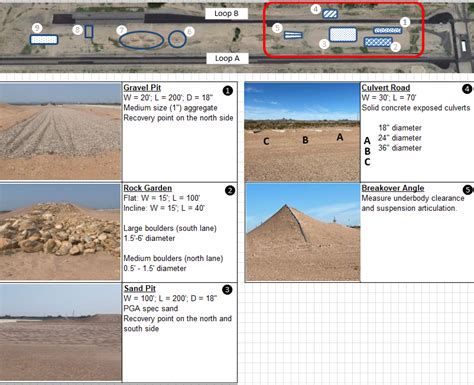Click map marker number 8
474x385 pixels.
coord(77,30)
